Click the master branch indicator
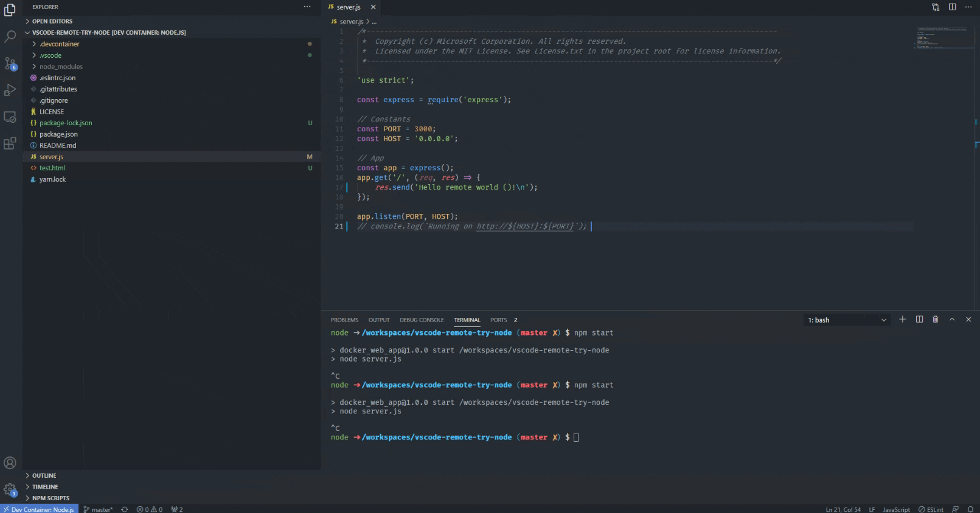 99,509
